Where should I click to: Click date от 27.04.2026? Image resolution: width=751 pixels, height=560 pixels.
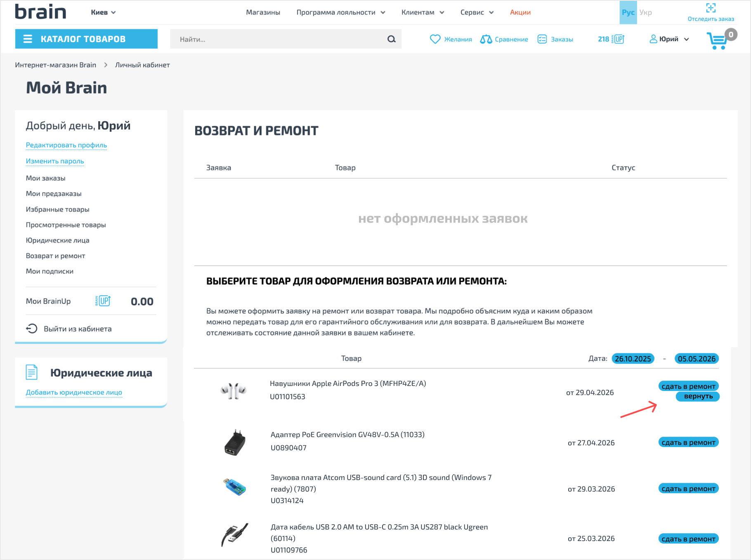pos(591,443)
